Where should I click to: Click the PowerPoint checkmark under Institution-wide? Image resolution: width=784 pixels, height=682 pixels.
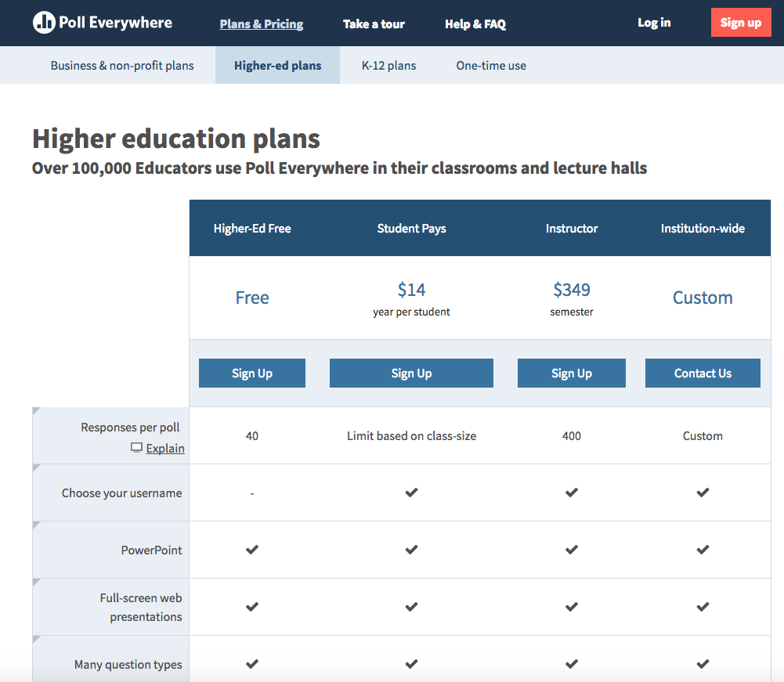tap(703, 550)
